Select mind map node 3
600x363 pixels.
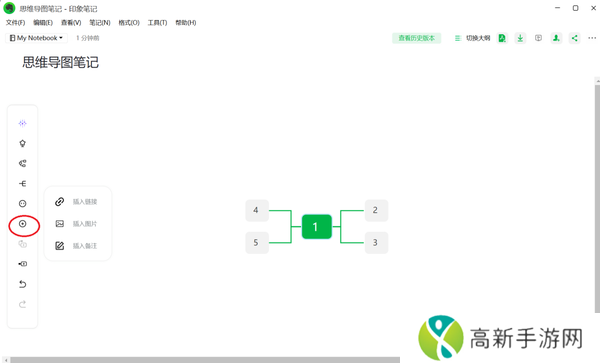376,243
